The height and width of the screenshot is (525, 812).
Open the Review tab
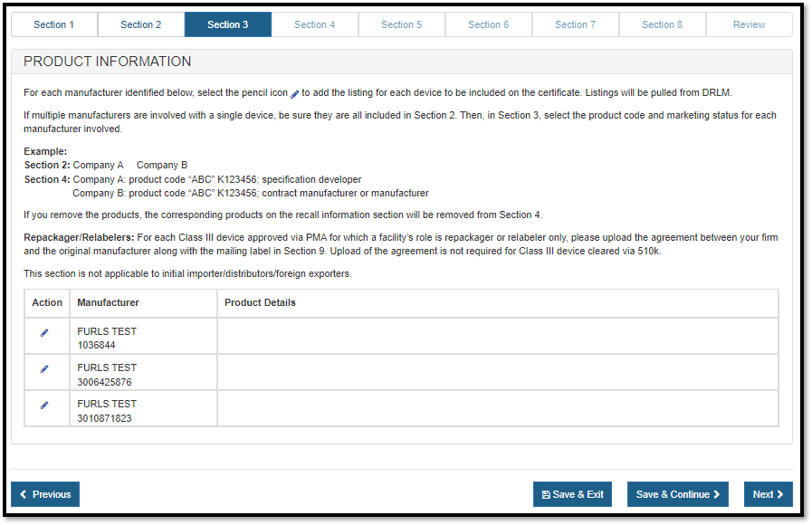pos(749,24)
